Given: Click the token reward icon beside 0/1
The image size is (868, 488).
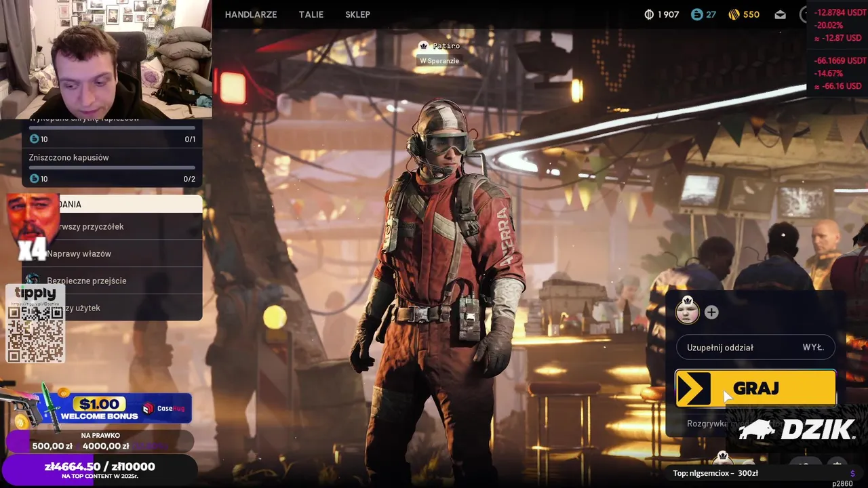Looking at the screenshot, I should [x=35, y=139].
